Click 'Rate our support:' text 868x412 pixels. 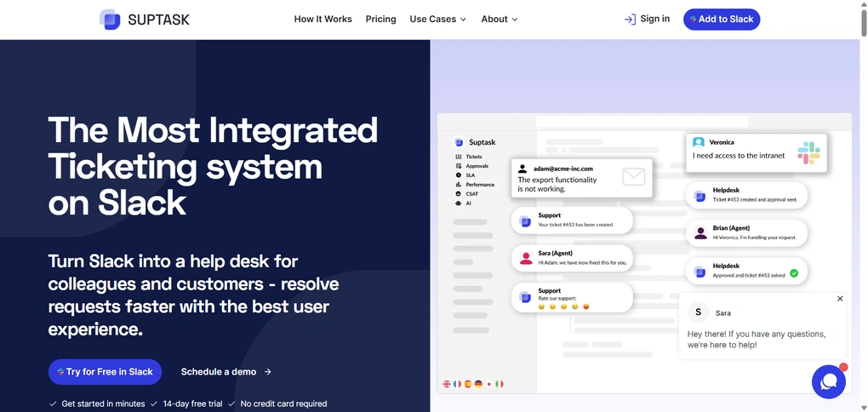(x=557, y=299)
